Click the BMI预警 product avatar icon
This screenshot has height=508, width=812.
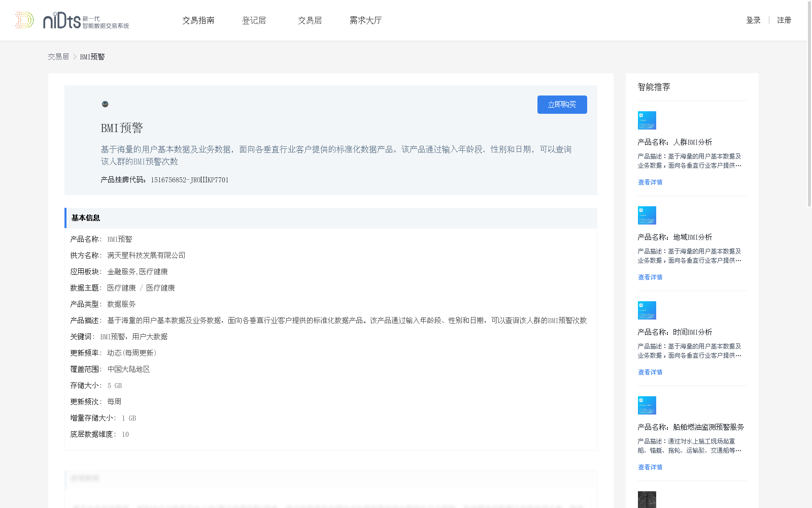[105, 104]
